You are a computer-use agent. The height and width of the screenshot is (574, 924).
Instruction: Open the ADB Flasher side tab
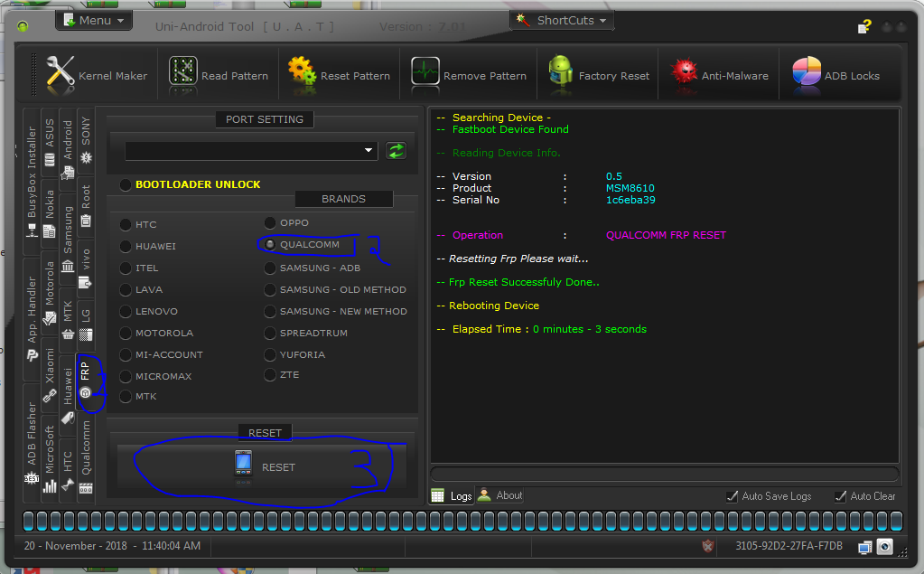click(32, 442)
